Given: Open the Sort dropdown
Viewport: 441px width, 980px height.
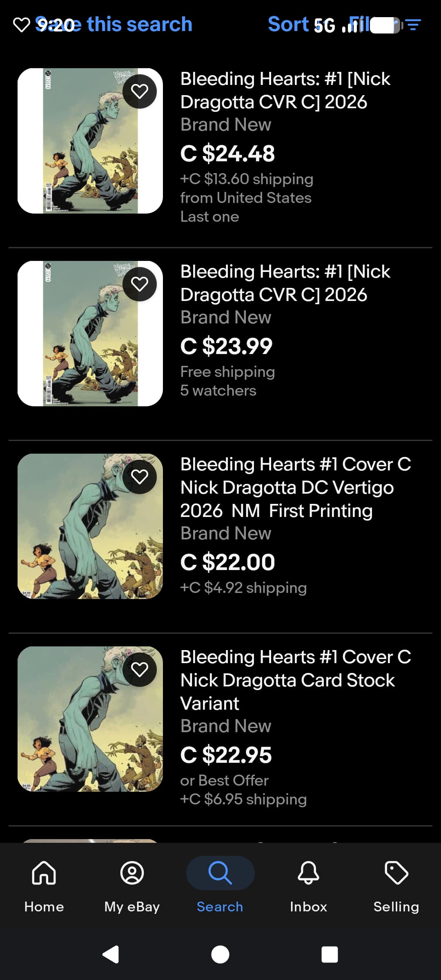Looking at the screenshot, I should pos(287,24).
